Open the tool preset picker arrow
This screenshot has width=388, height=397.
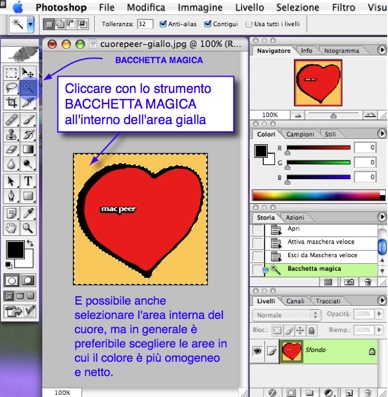[x=31, y=24]
